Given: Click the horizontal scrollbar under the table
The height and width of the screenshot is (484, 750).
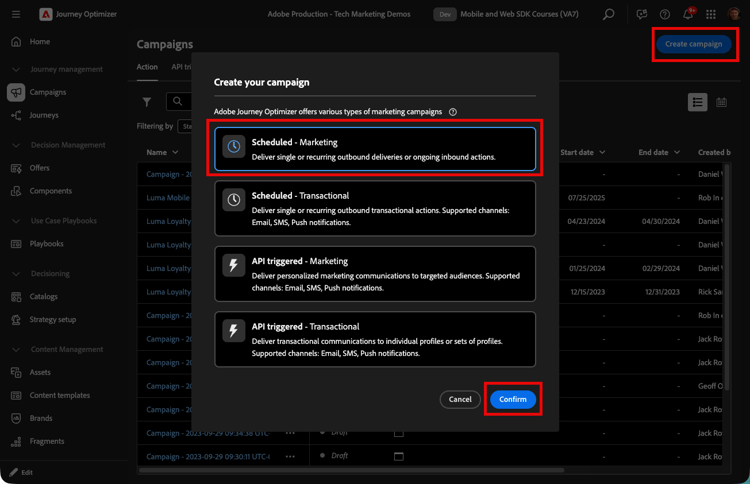Looking at the screenshot, I should 352,471.
